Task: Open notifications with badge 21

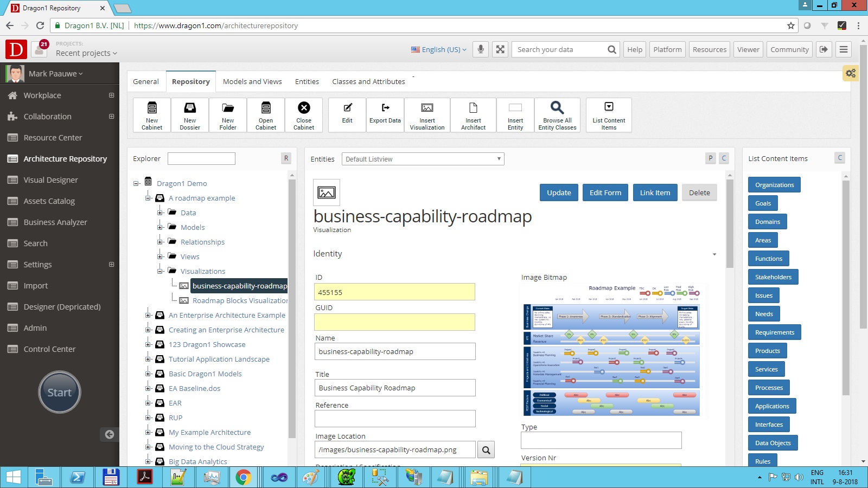Action: click(40, 49)
